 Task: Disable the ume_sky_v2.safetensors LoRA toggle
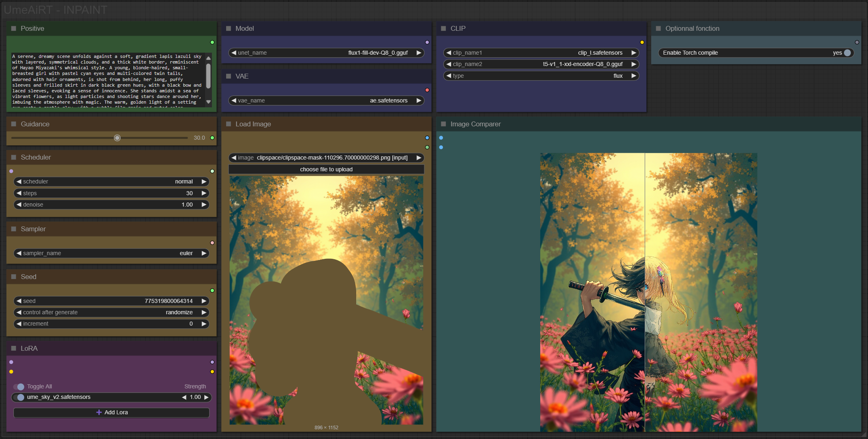(x=19, y=397)
